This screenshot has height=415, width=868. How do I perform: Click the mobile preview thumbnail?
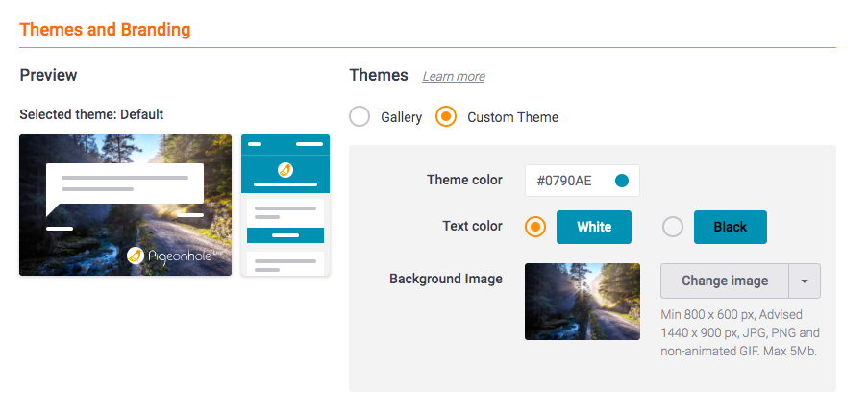coord(285,205)
